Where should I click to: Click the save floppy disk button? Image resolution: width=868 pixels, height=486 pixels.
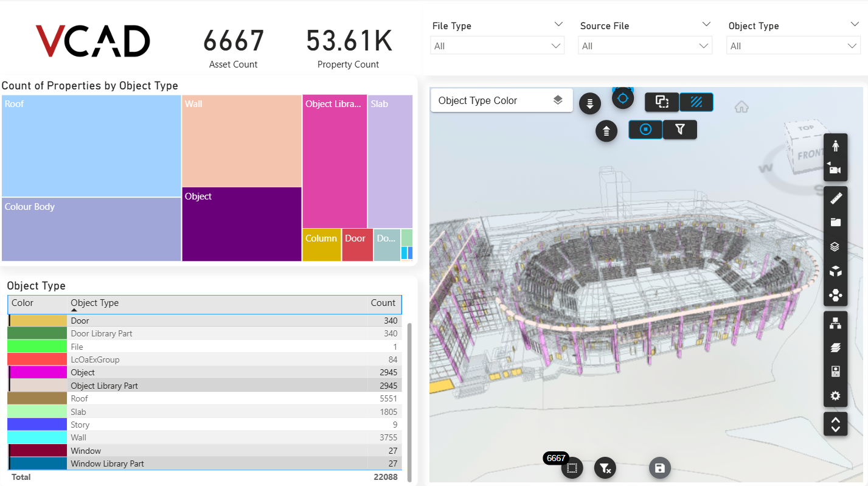click(x=660, y=468)
